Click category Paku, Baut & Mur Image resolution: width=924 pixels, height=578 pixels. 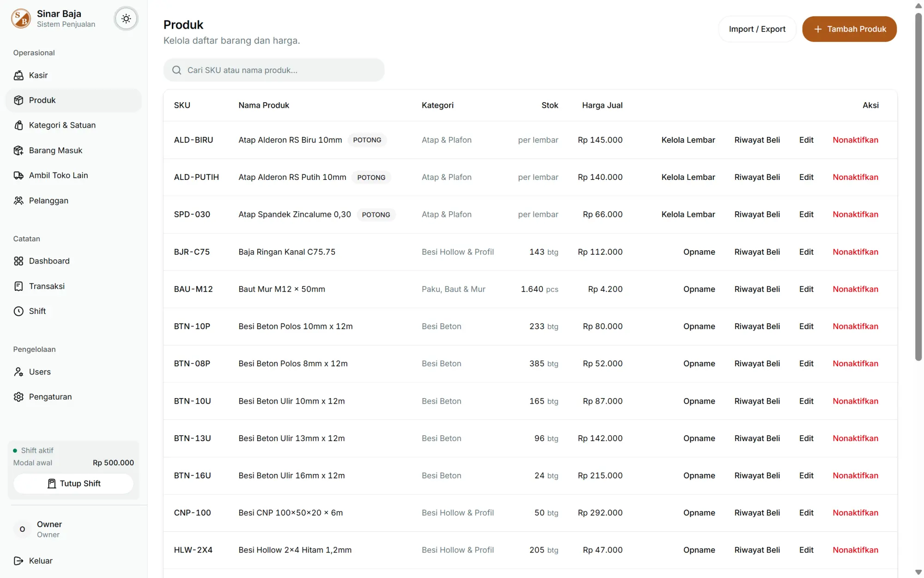point(453,289)
